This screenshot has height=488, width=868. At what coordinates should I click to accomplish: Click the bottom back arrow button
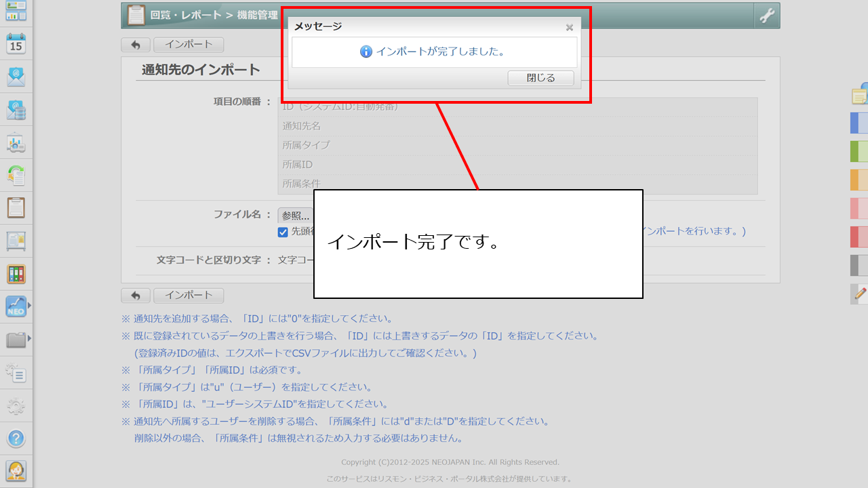pyautogui.click(x=136, y=296)
